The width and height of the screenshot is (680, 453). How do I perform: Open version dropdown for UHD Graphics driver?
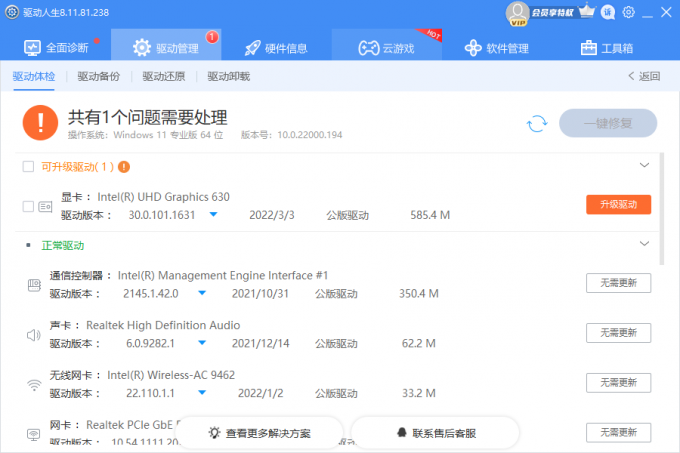[x=213, y=215]
